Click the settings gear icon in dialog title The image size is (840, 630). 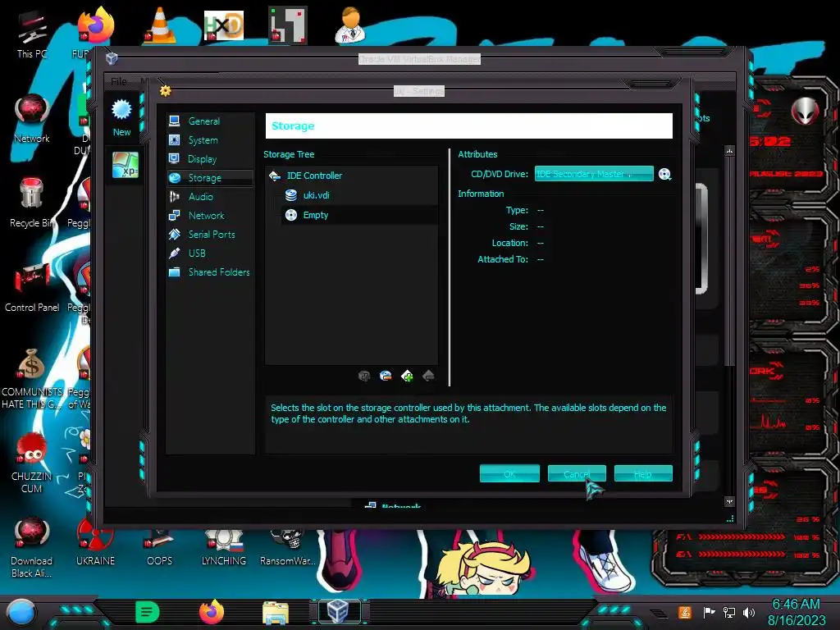(x=166, y=90)
